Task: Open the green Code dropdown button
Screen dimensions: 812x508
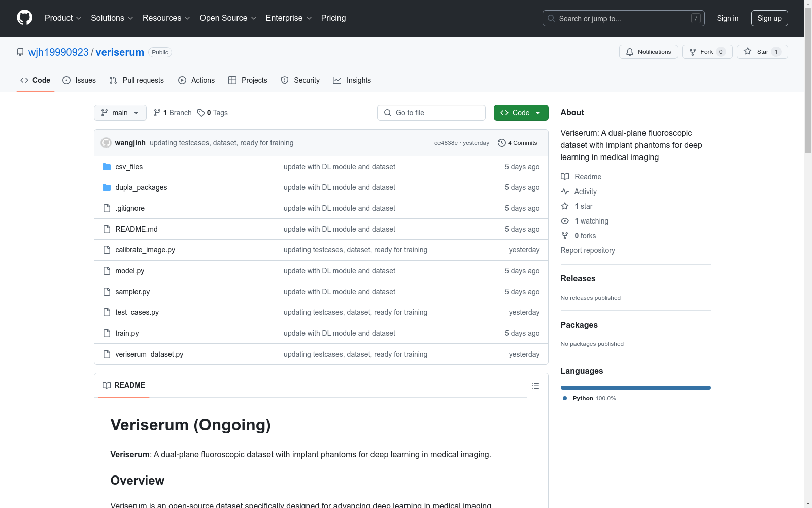Action: pyautogui.click(x=521, y=113)
